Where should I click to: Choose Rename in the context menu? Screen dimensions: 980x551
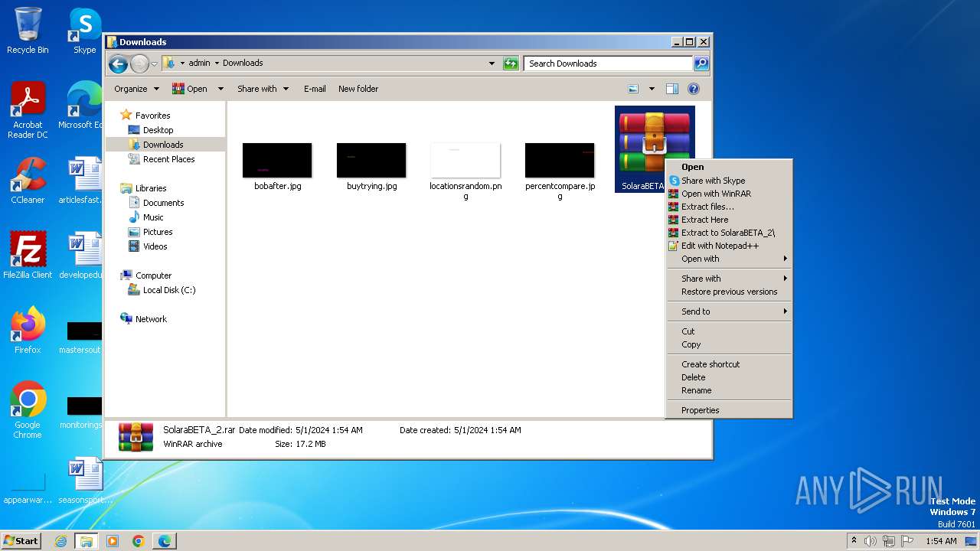729,390
